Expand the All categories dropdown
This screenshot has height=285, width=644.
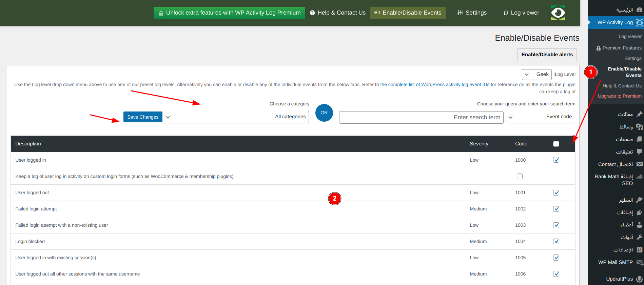(x=236, y=117)
